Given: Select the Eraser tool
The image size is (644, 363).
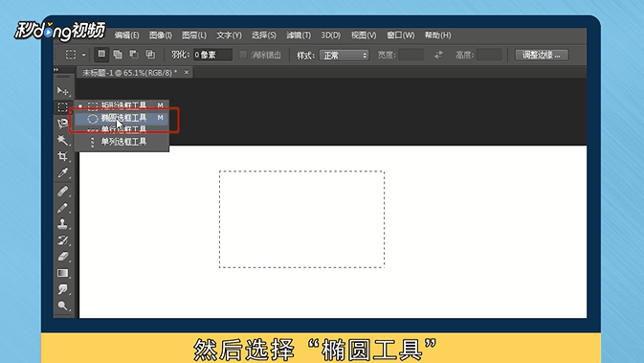Looking at the screenshot, I should [62, 257].
